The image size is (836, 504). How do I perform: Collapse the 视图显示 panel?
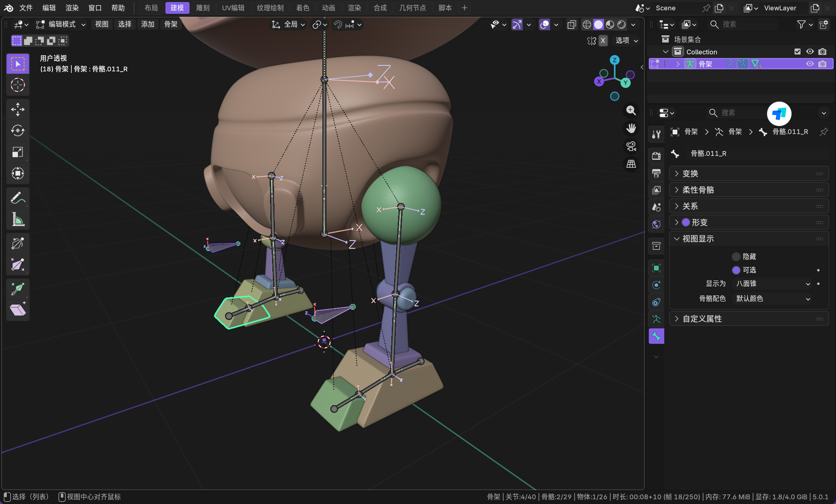point(698,239)
